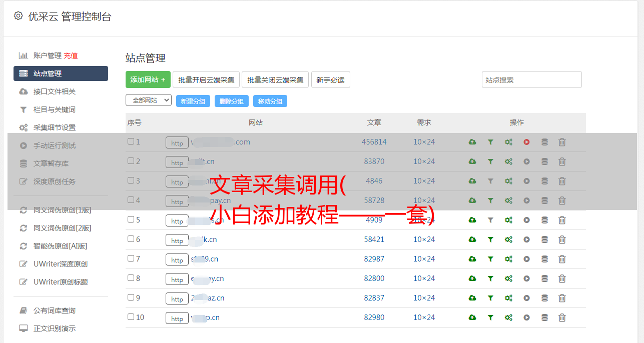Select the checkbox for site number 9
Viewport: 644px width, 343px height.
[131, 297]
